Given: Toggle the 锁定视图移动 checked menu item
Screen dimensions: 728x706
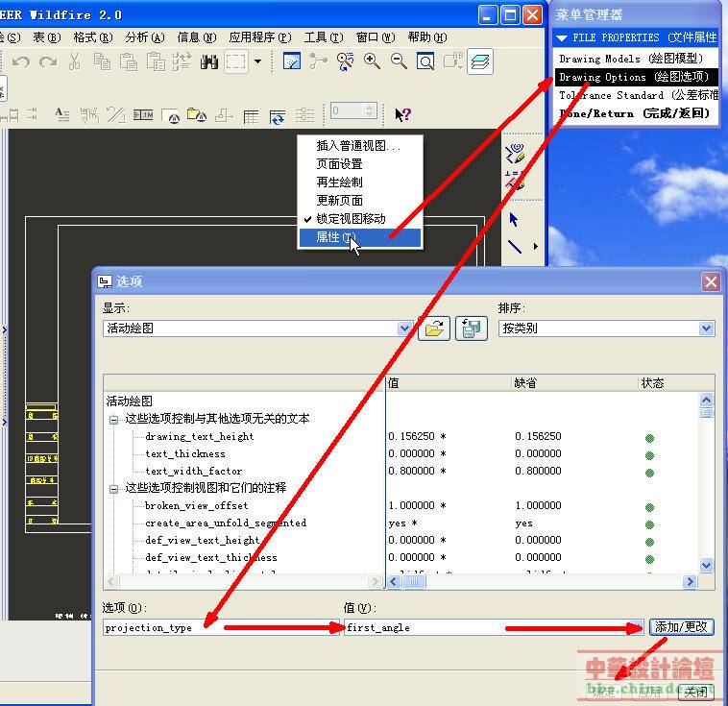Looking at the screenshot, I should pyautogui.click(x=351, y=219).
